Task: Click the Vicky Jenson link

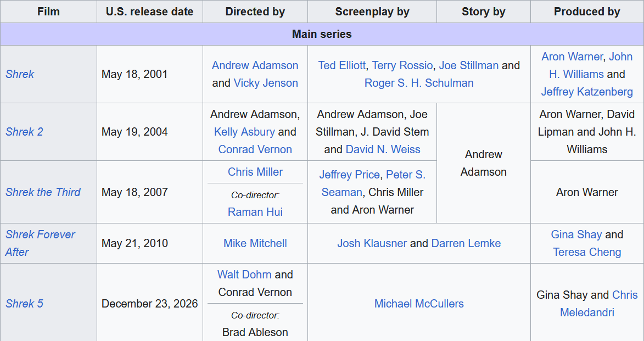Action: click(x=266, y=83)
